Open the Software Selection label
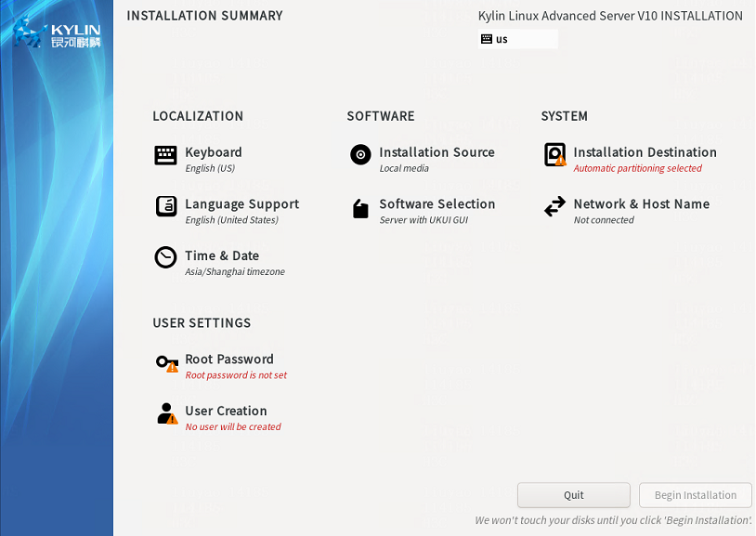The height and width of the screenshot is (536, 756). [437, 204]
